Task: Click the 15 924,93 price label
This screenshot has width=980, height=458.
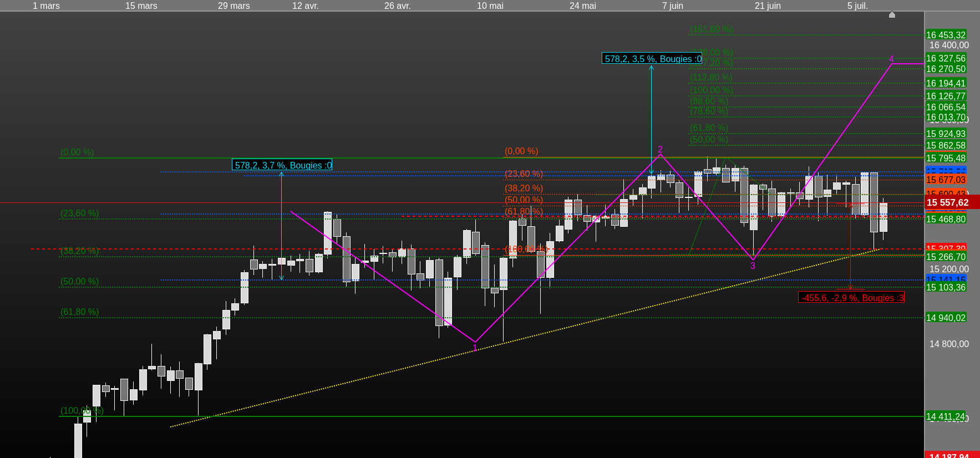Action: (946, 134)
